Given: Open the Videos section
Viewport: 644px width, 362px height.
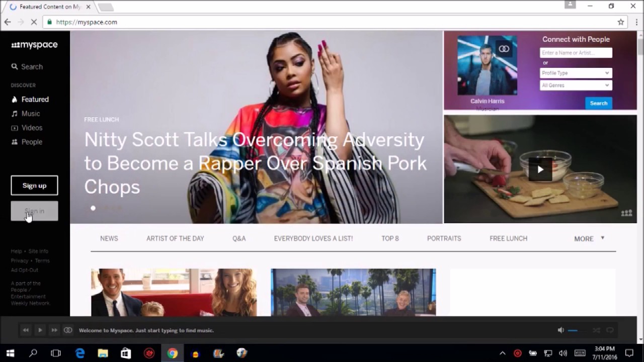Looking at the screenshot, I should point(27,128).
